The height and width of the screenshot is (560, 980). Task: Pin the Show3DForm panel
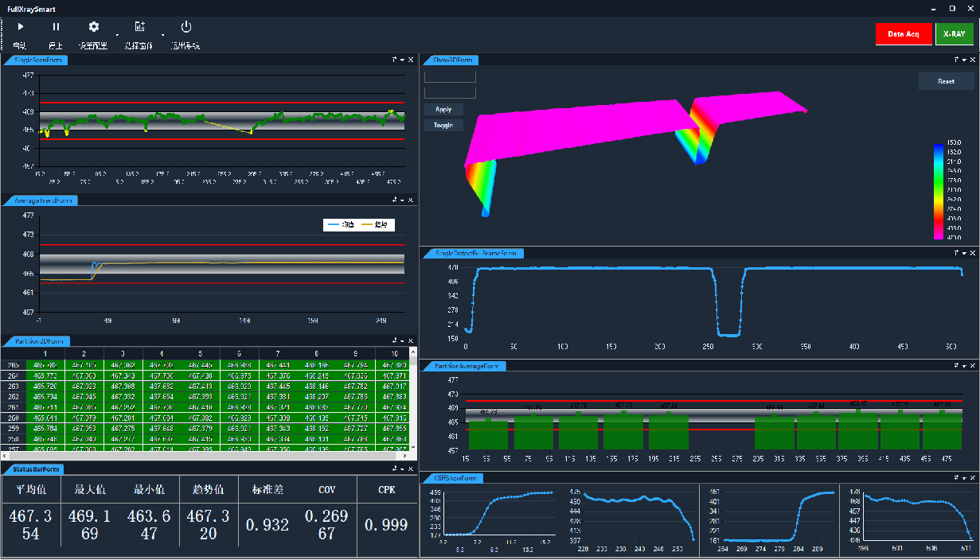[x=955, y=60]
